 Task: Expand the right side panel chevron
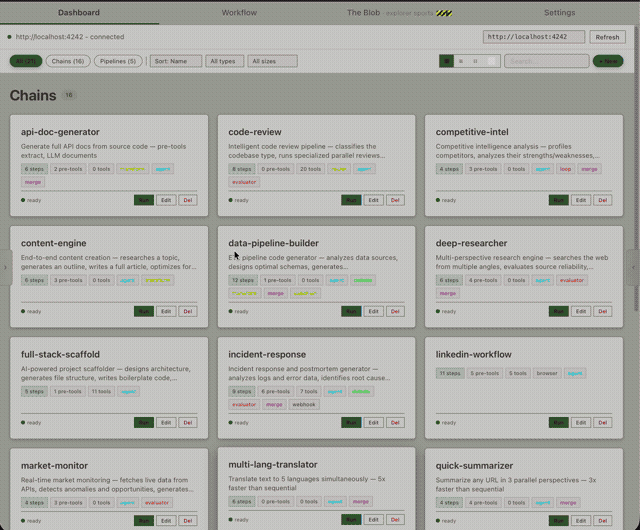(633, 267)
